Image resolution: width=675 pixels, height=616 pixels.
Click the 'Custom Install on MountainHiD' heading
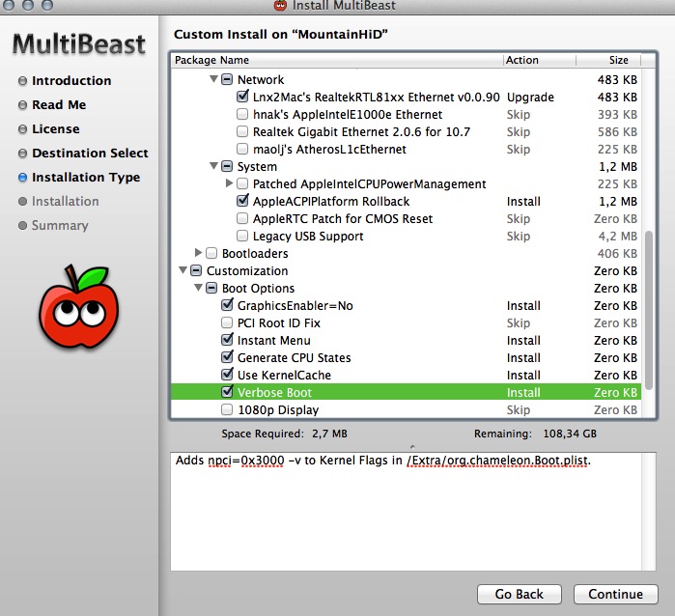pos(281,34)
